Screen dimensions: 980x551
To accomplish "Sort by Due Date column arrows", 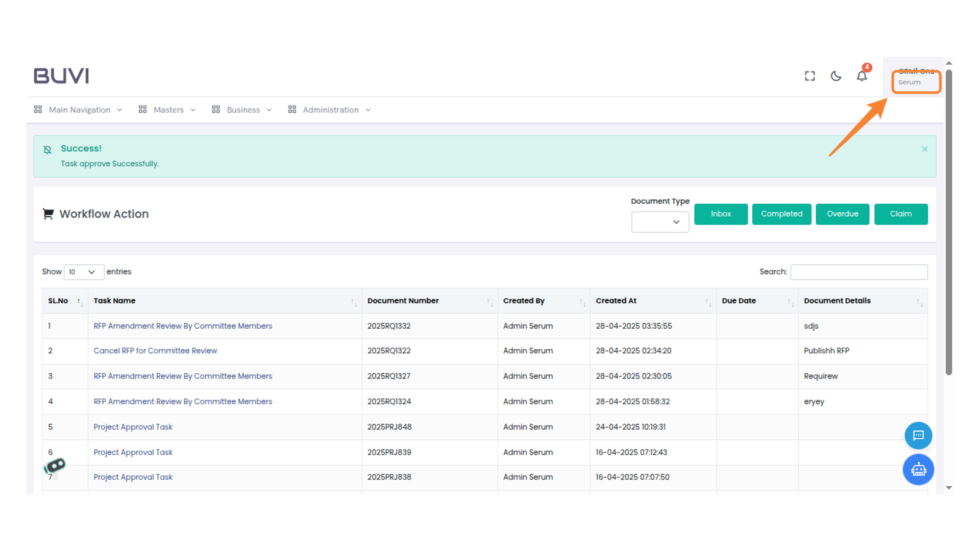I will point(790,302).
